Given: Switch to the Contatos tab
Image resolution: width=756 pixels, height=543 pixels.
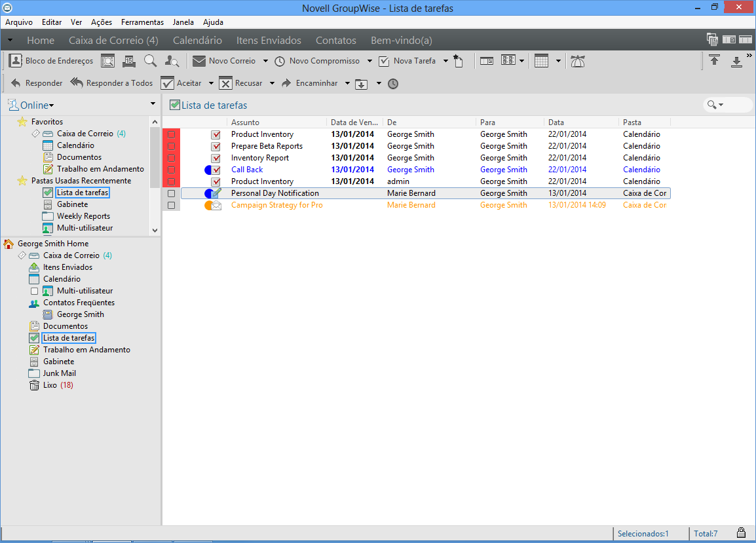Looking at the screenshot, I should (335, 40).
